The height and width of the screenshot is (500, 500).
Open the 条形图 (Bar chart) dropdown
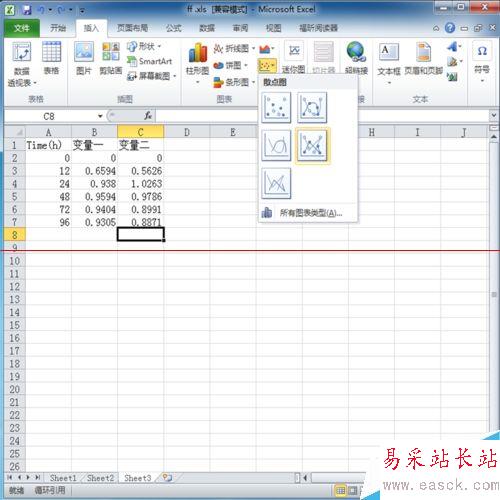[234, 82]
